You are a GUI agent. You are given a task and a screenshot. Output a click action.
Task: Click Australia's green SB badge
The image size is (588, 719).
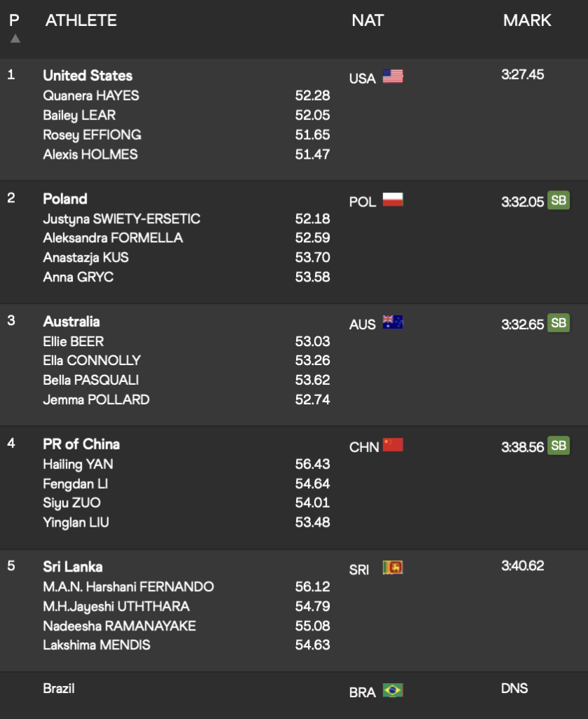click(x=559, y=323)
